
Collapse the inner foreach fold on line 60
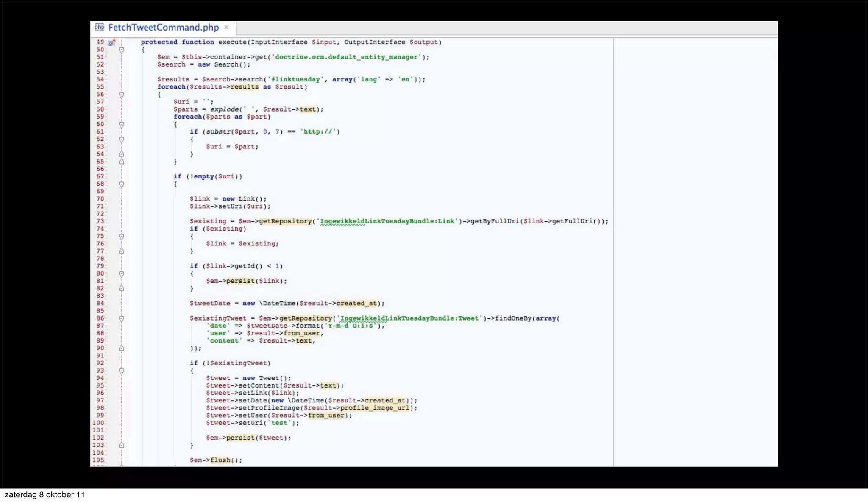point(122,125)
